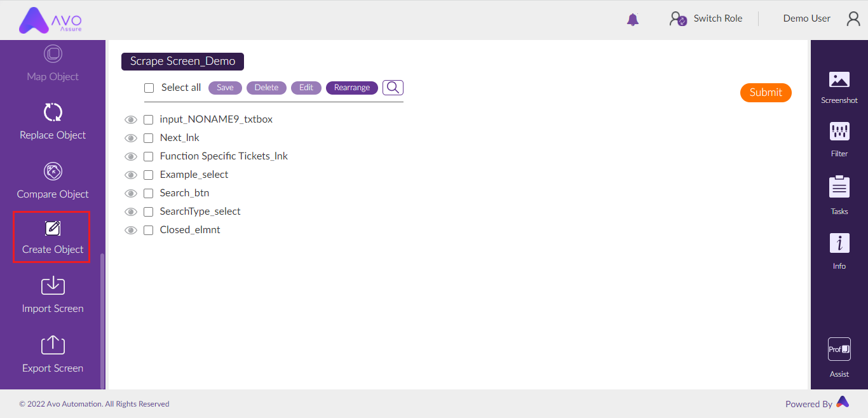This screenshot has height=418, width=868.
Task: Click the Switch Role text
Action: [718, 18]
